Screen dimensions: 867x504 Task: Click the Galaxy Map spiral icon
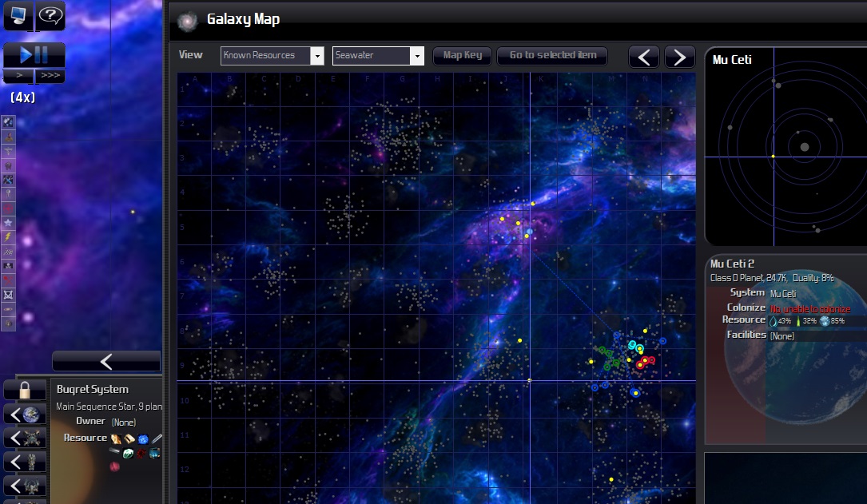tap(188, 21)
